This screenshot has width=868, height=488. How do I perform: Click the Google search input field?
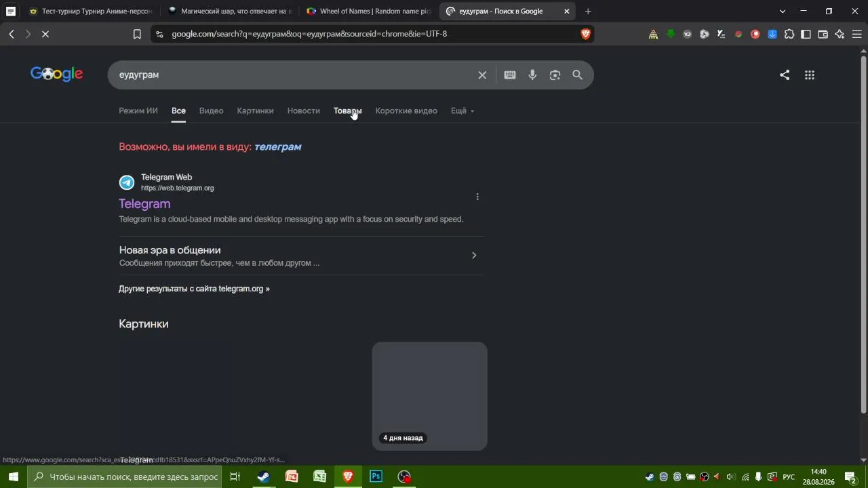click(x=295, y=75)
